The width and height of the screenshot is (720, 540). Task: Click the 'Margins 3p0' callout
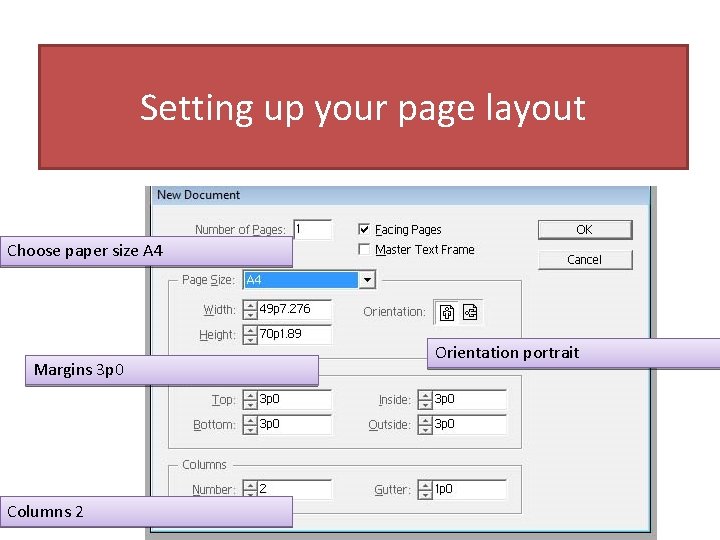[172, 370]
